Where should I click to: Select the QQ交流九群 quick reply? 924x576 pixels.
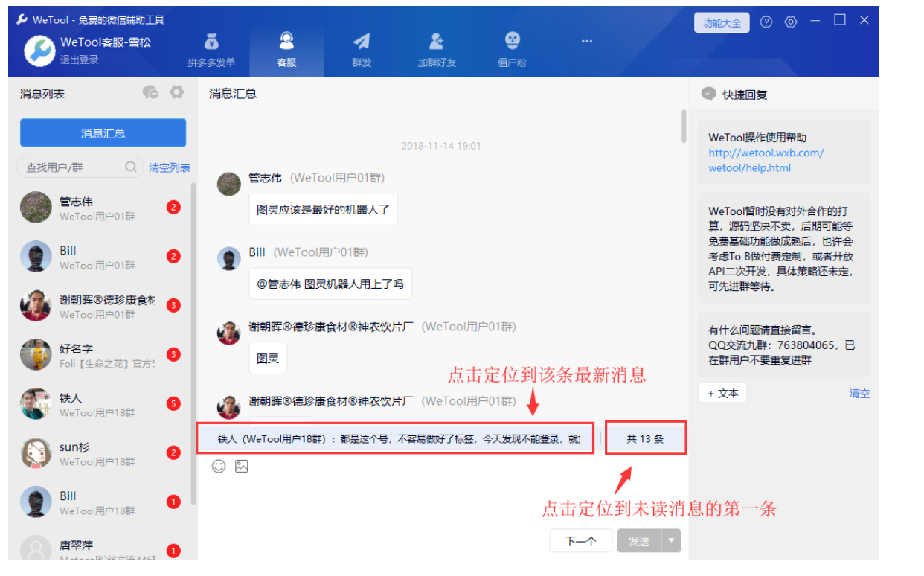784,345
